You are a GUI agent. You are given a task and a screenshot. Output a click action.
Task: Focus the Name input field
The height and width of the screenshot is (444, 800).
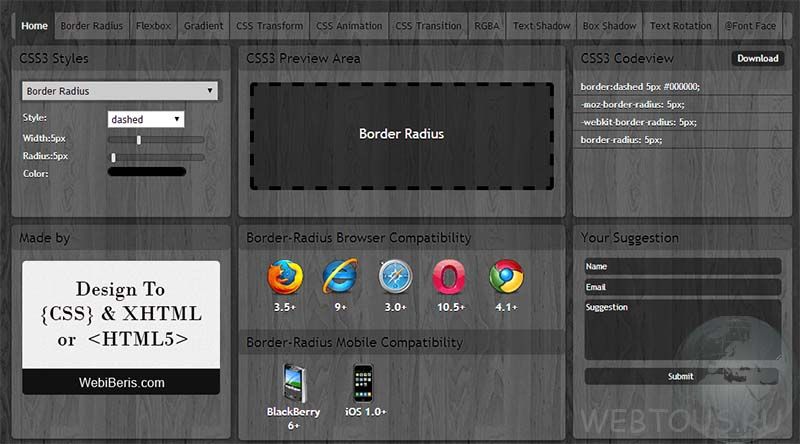click(x=683, y=266)
